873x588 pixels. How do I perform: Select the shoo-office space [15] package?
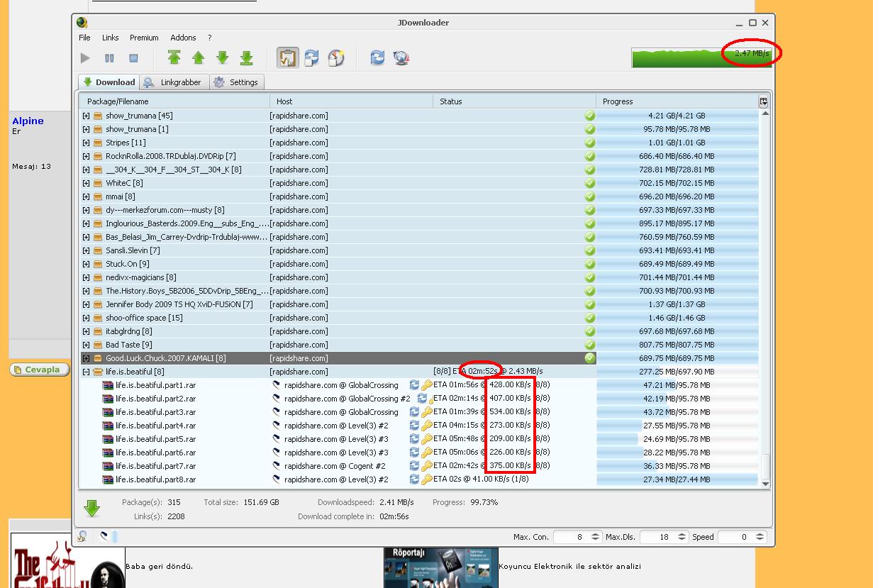click(419, 318)
